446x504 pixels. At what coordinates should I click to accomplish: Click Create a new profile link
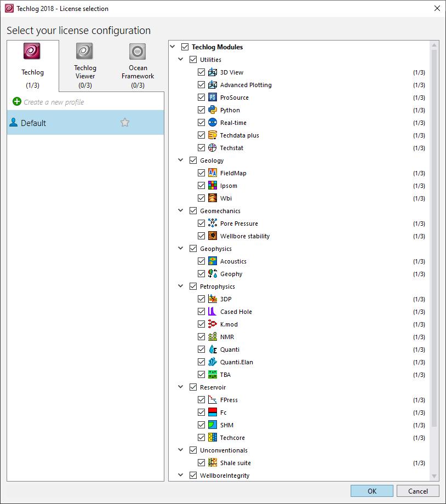click(54, 102)
